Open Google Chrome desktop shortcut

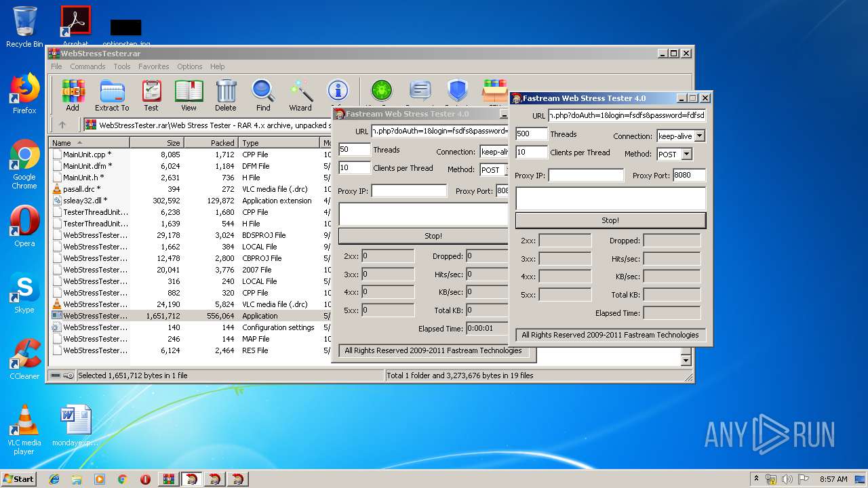coord(24,165)
